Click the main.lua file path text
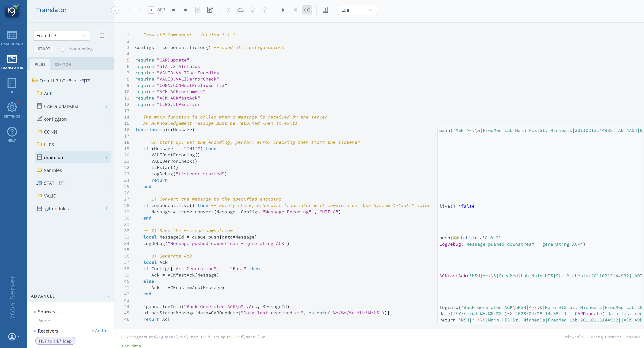644x348 pixels. click(x=193, y=337)
